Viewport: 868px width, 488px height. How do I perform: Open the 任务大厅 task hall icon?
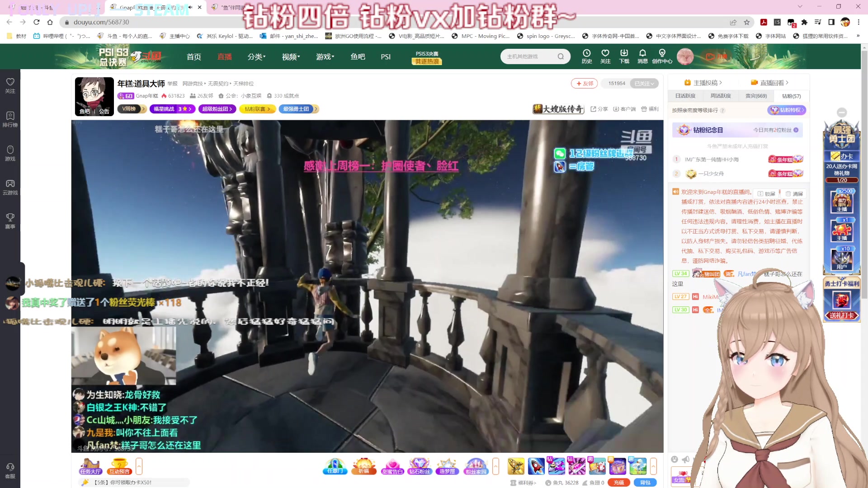pyautogui.click(x=90, y=466)
